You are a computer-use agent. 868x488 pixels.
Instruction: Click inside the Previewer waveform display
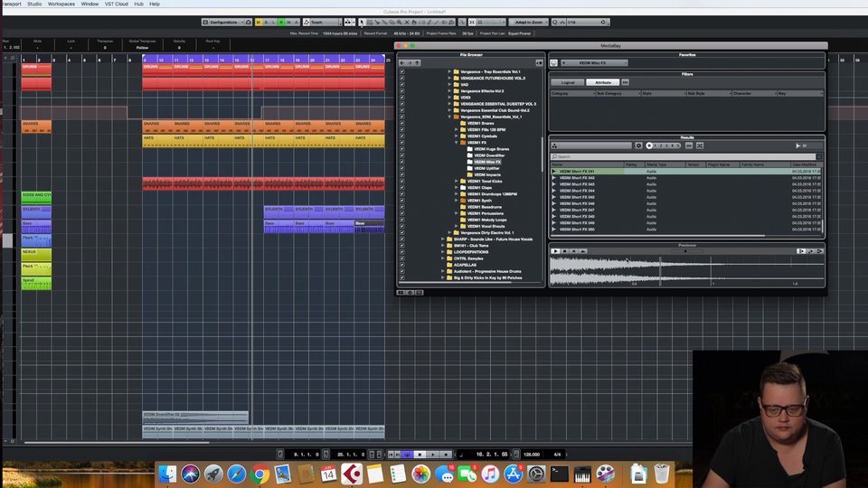[x=686, y=272]
